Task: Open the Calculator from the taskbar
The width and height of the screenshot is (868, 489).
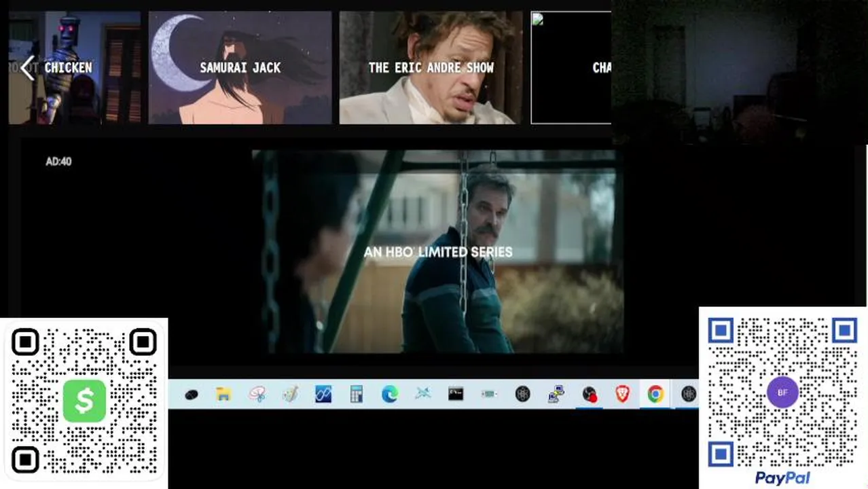Action: [x=357, y=394]
